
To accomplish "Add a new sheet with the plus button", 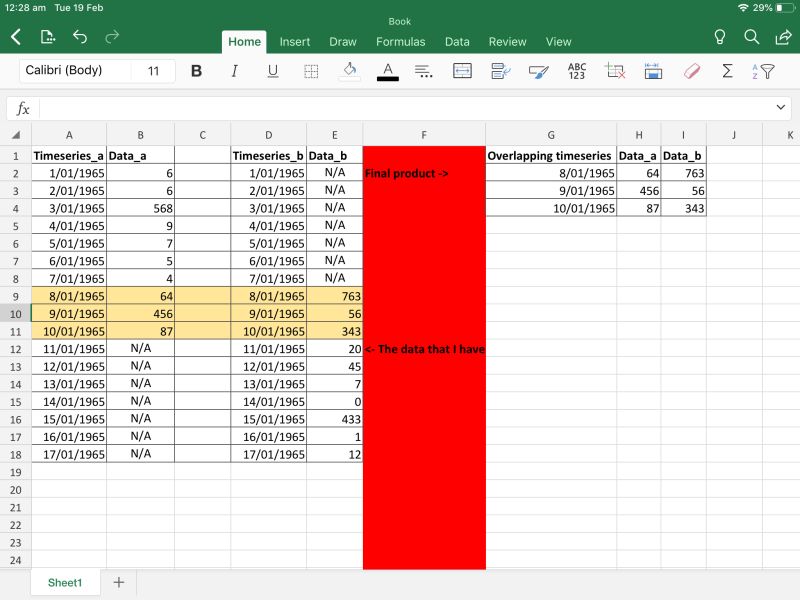I will (118, 582).
